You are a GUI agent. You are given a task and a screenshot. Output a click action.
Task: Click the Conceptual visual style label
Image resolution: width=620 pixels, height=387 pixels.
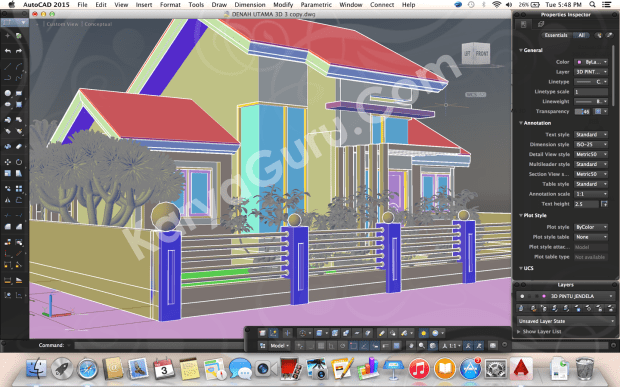(x=98, y=24)
